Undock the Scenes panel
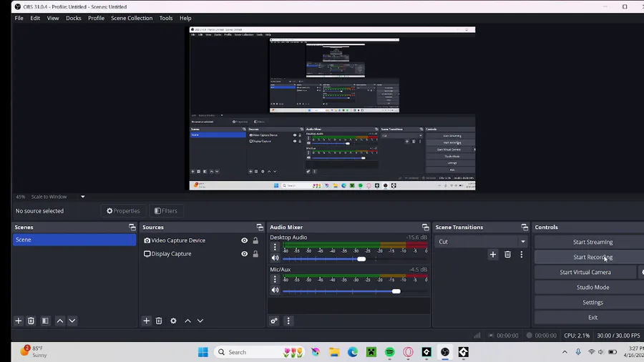The width and height of the screenshot is (644, 362). coord(132,227)
